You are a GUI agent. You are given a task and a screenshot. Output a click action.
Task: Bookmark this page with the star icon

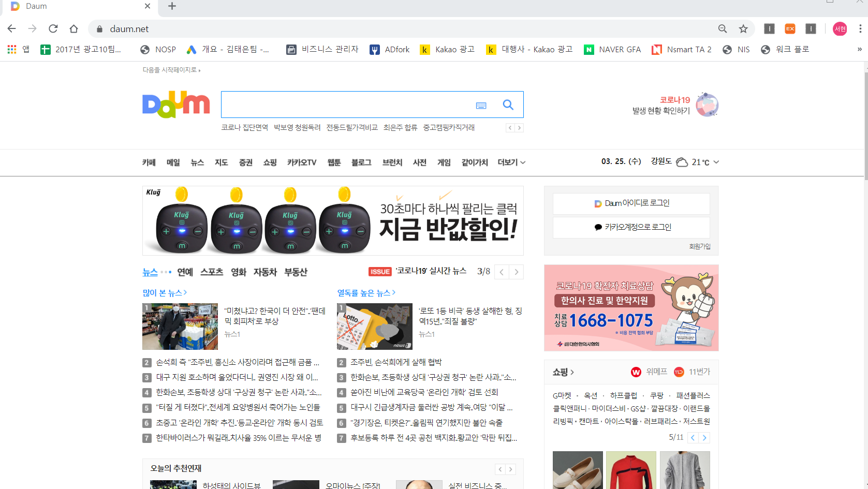point(743,29)
